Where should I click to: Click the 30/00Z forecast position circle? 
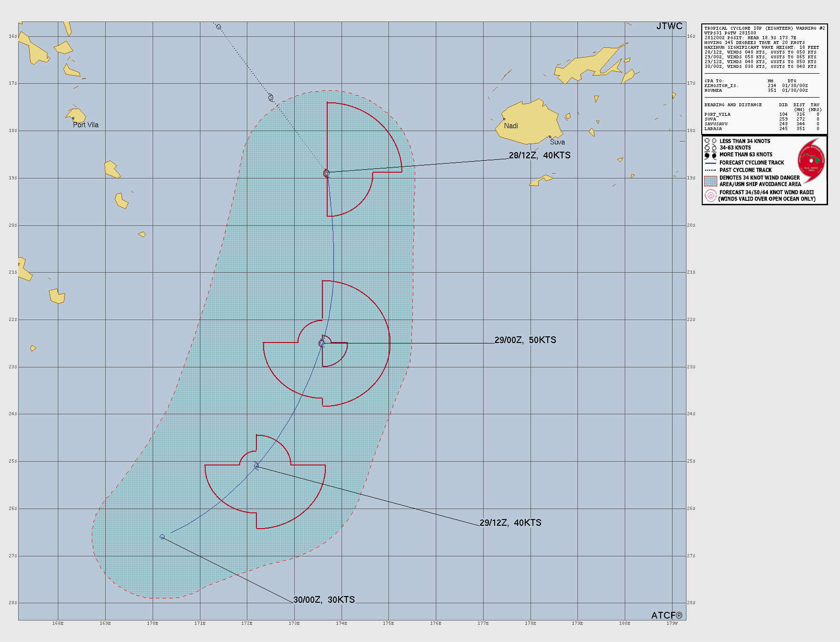(162, 537)
